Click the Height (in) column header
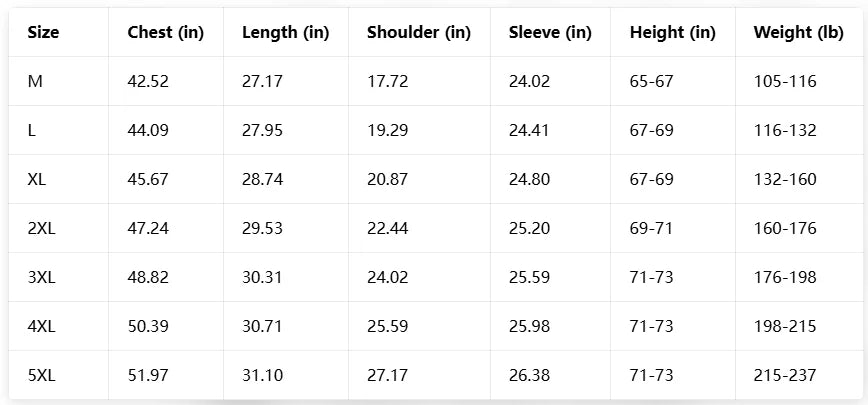Screen dimensions: 868x405 pos(672,32)
